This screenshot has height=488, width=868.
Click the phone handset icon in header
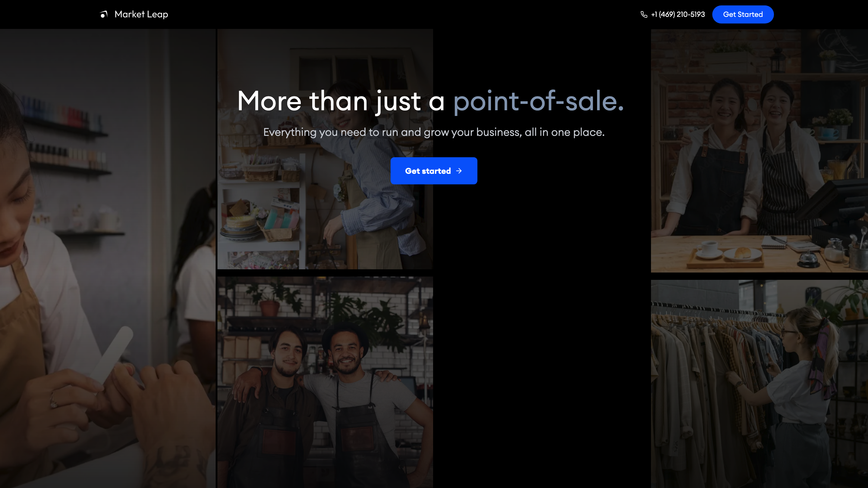pos(644,14)
